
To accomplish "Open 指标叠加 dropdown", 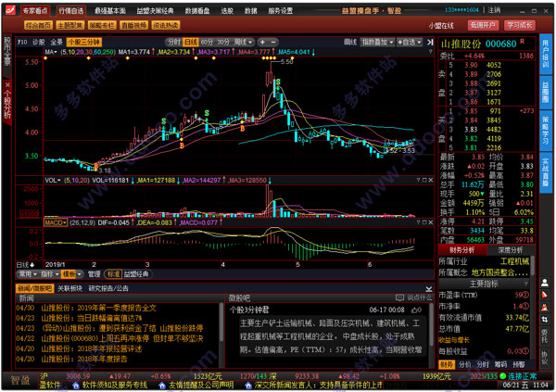I will pyautogui.click(x=378, y=43).
